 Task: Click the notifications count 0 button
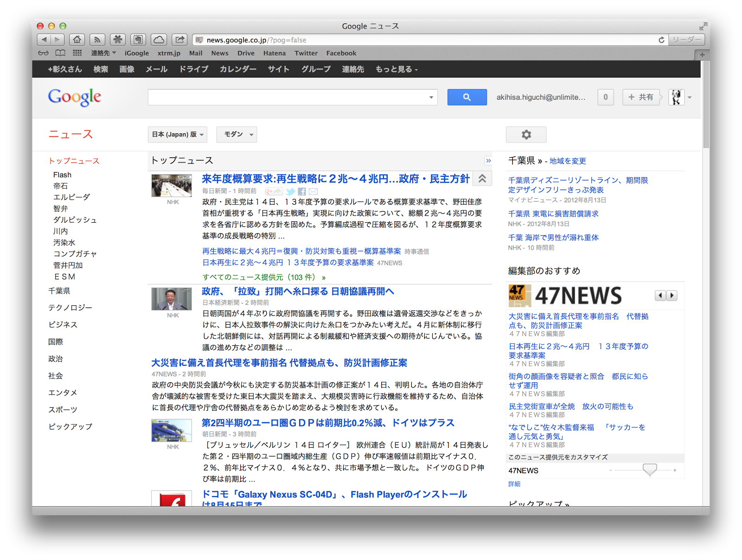[606, 97]
